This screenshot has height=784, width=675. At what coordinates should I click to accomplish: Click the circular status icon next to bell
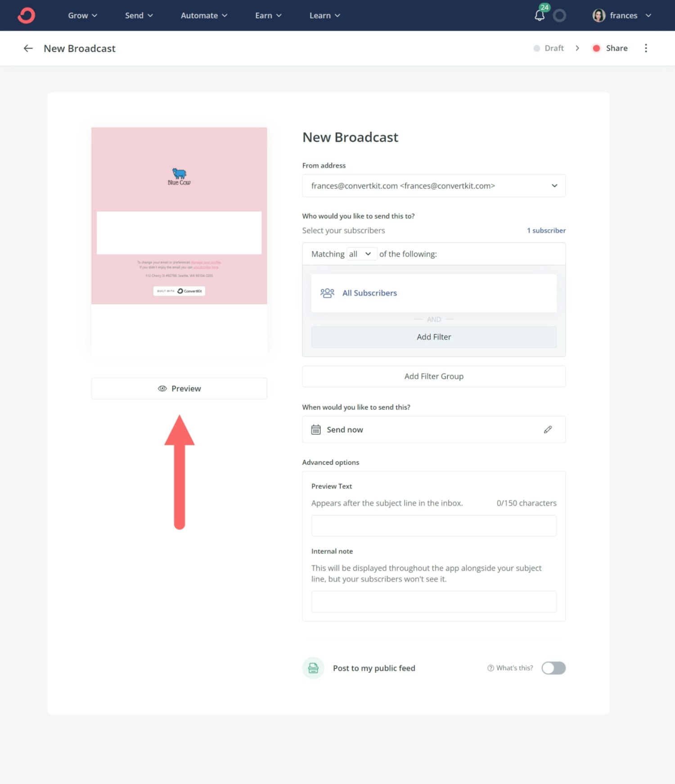point(559,16)
